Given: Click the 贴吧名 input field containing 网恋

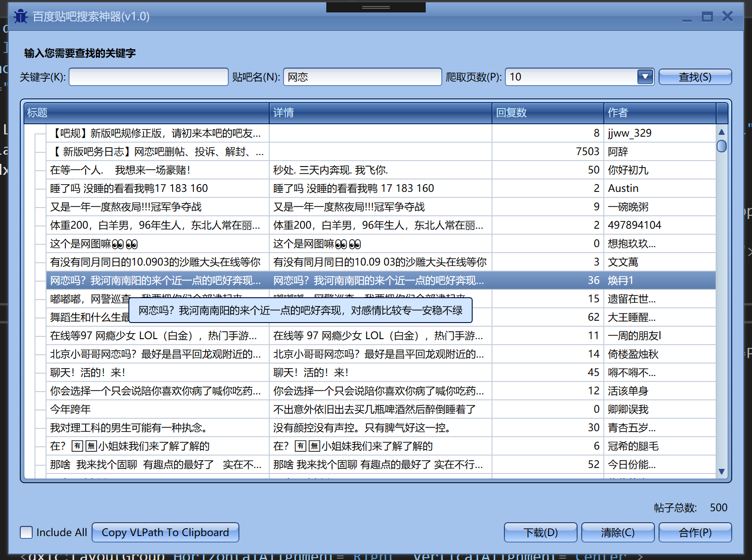Looking at the screenshot, I should 363,77.
